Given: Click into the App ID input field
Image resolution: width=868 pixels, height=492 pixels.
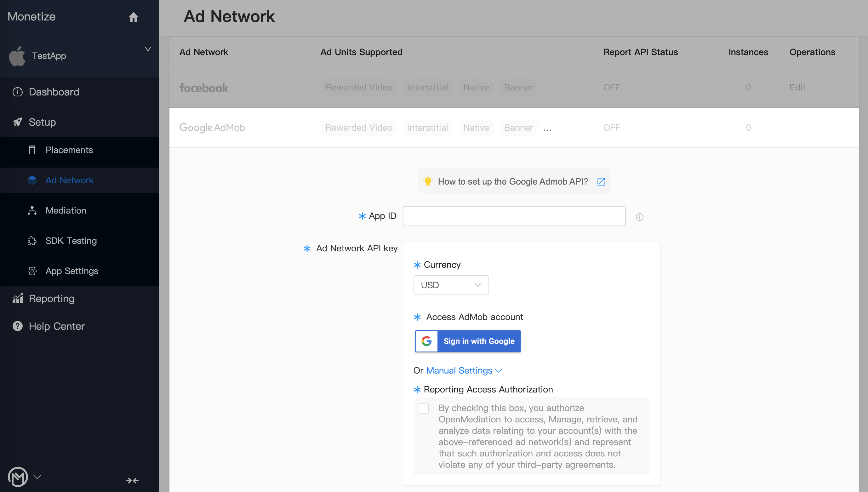Looking at the screenshot, I should tap(514, 216).
